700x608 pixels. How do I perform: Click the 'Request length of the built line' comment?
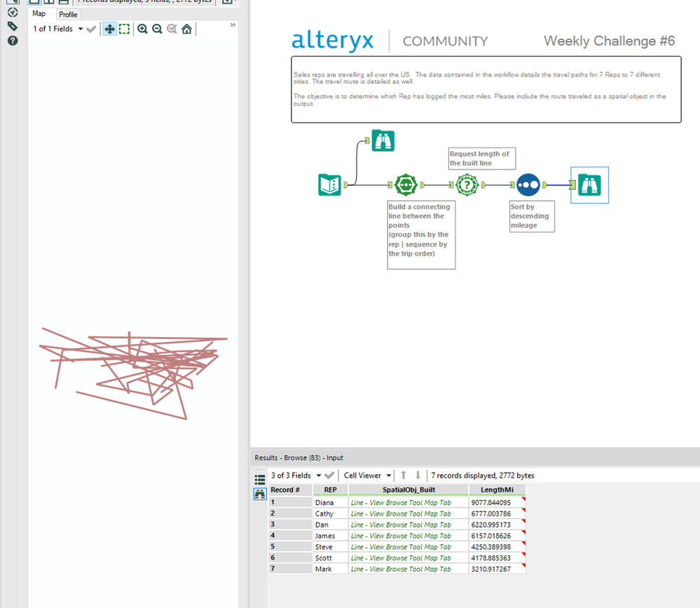point(481,158)
